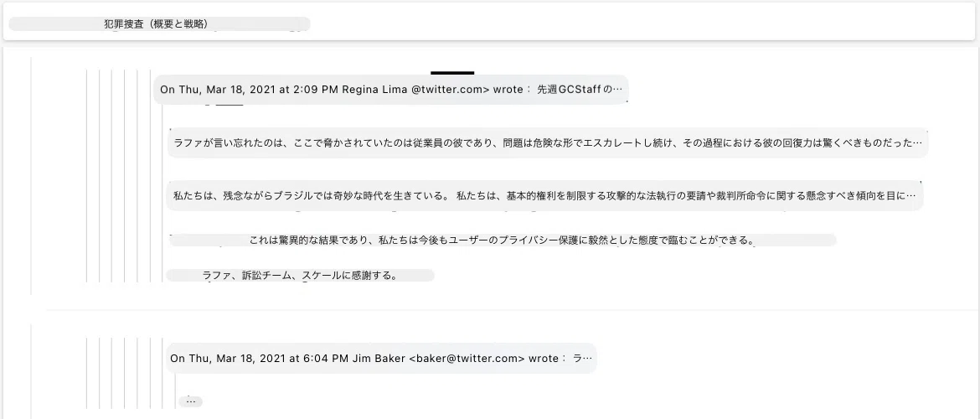Click the word wrote in Regina's header
This screenshot has height=419, width=980.
tap(508, 90)
